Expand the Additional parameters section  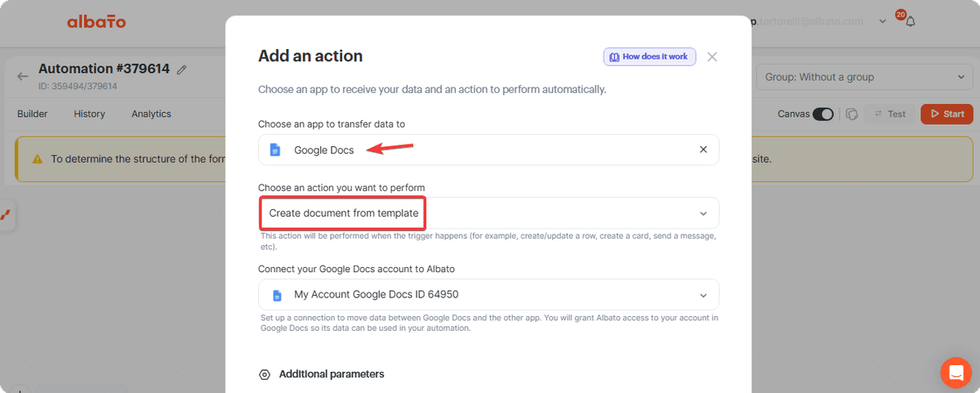[x=332, y=374]
